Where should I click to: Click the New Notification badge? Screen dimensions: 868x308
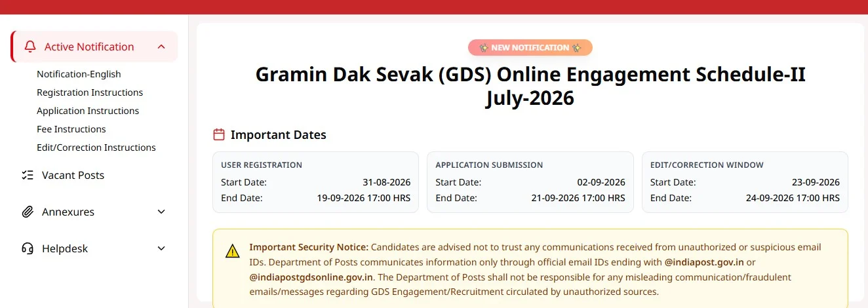pos(530,48)
